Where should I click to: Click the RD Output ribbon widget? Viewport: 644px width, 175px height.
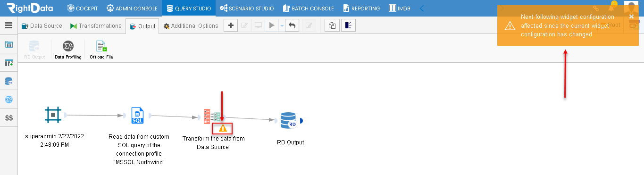34,50
